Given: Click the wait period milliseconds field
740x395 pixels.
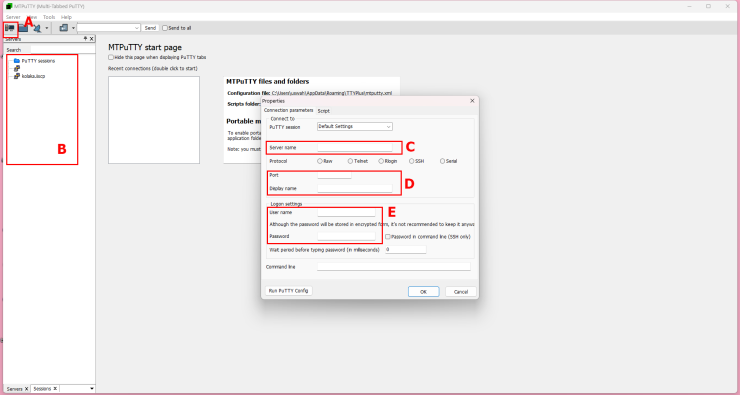Looking at the screenshot, I should pos(406,249).
